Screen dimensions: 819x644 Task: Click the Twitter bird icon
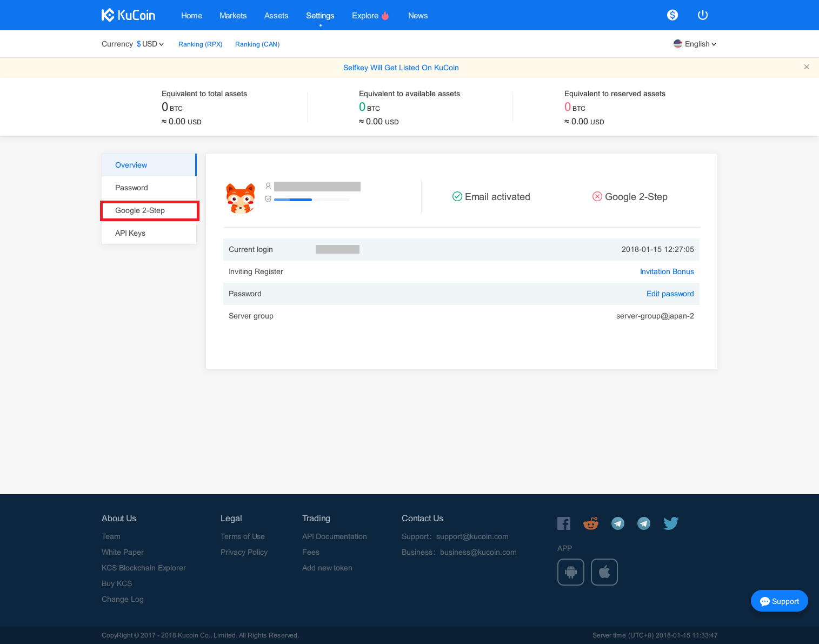[x=671, y=523]
